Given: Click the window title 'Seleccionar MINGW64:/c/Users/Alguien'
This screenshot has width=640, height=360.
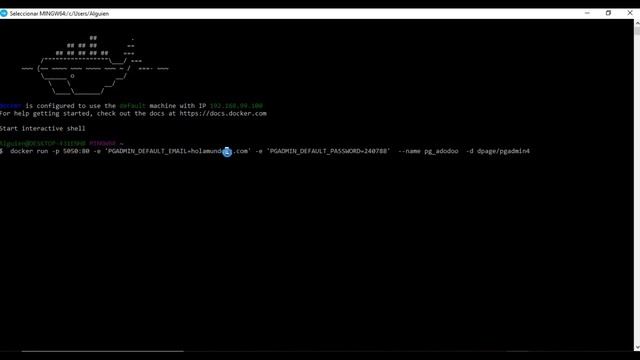Looking at the screenshot, I should [x=59, y=13].
